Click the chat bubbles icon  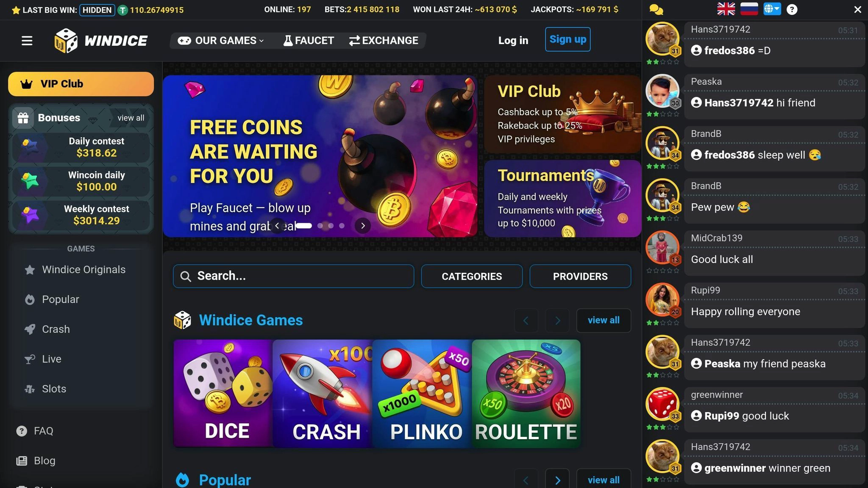tap(656, 9)
